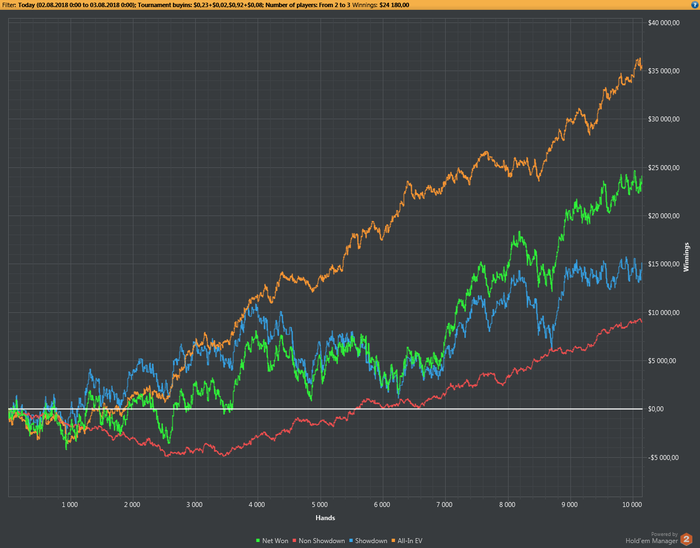This screenshot has height=548, width=700.
Task: Click the Number of players filter text
Action: point(308,5)
